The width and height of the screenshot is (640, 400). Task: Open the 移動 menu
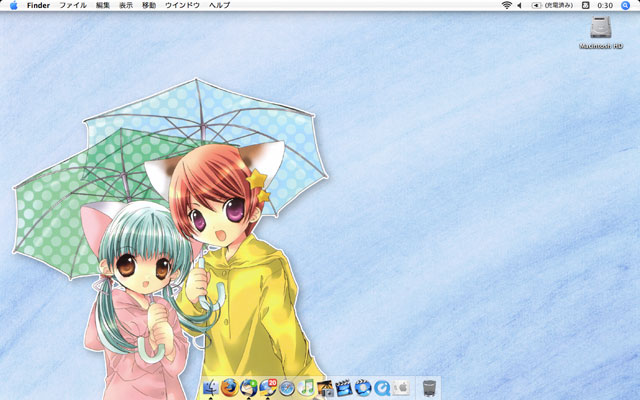pos(149,5)
